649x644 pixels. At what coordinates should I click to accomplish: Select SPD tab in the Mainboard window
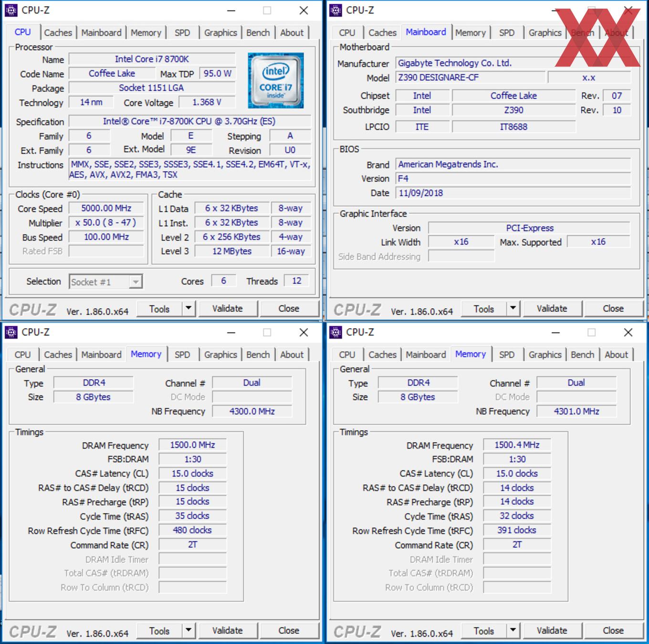tap(507, 32)
